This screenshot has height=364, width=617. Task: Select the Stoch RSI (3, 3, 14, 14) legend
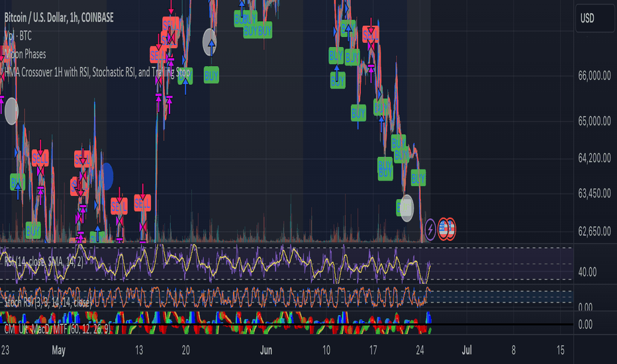coord(48,302)
